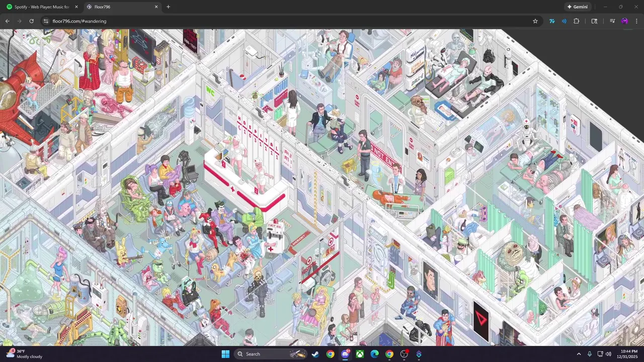Switch to the Spotify Web Player tab
Screen dimensions: 644x362
(x=42, y=7)
